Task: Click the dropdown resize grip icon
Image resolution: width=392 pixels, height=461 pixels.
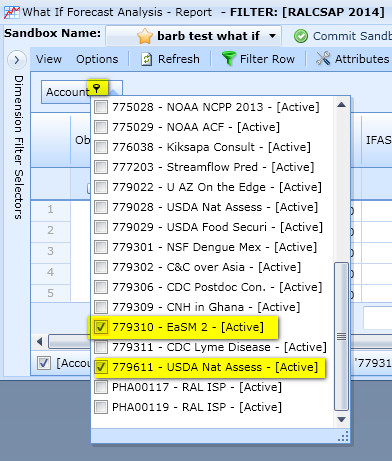Action: [x=343, y=436]
